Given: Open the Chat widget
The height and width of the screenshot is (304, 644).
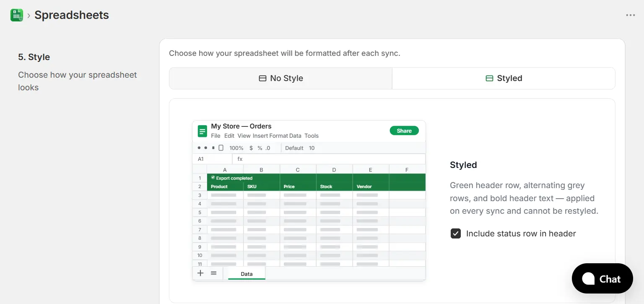Looking at the screenshot, I should pos(602,278).
